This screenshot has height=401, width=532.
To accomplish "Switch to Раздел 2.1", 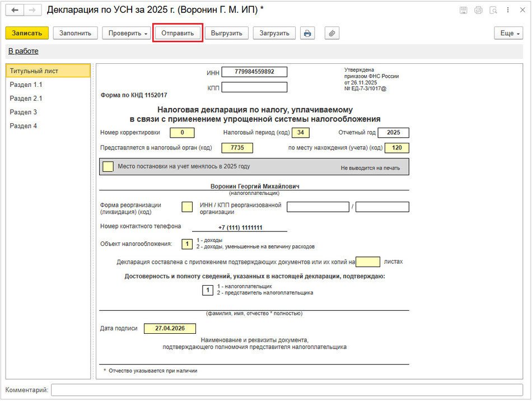I will (x=48, y=99).
